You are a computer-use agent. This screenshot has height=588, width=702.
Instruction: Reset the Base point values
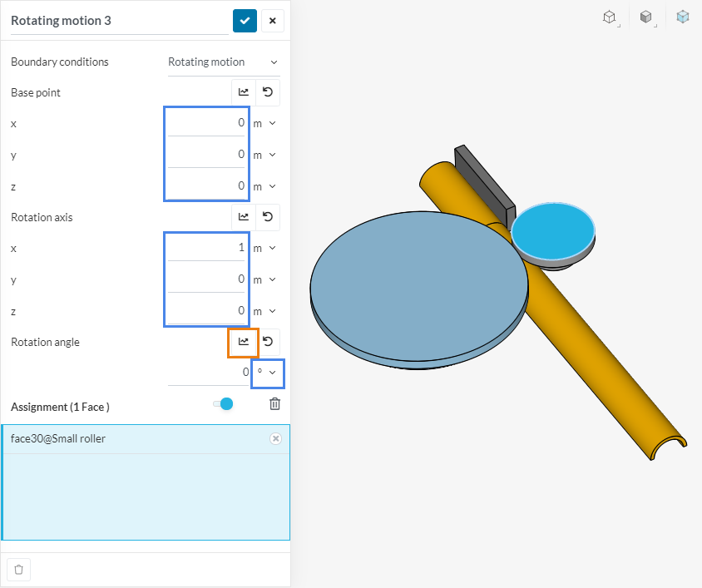click(x=268, y=92)
